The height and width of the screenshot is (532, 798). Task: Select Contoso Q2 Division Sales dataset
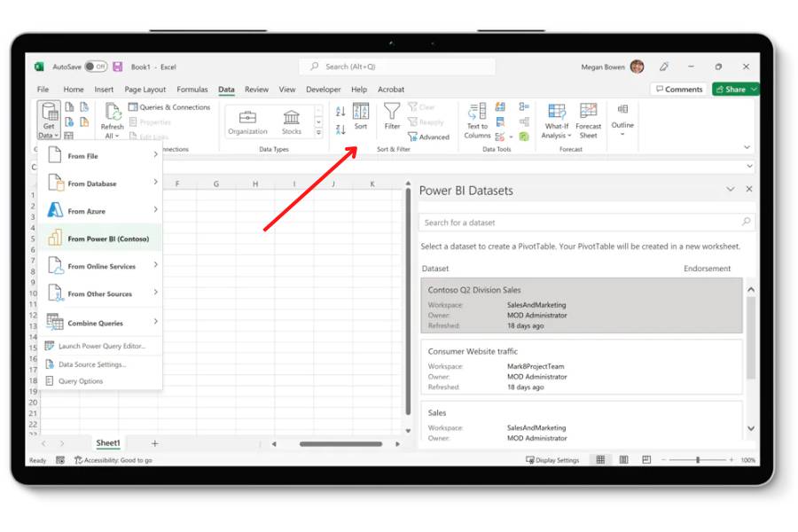(581, 305)
